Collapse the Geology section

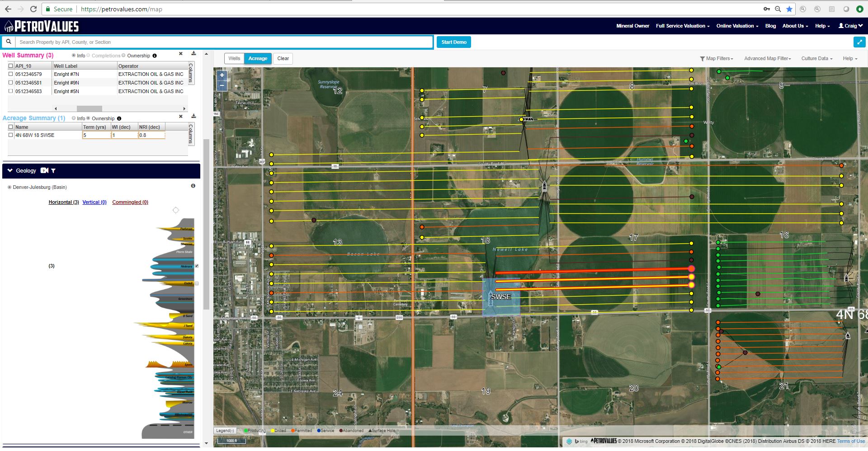pyautogui.click(x=10, y=171)
